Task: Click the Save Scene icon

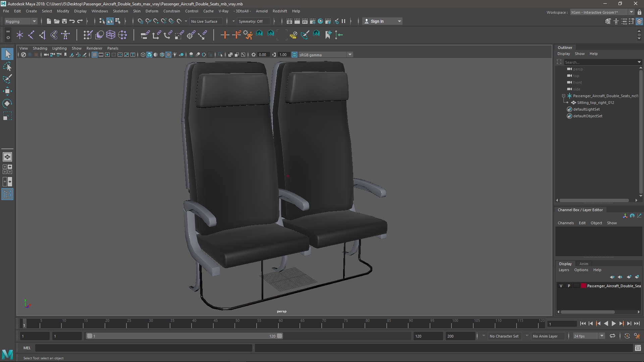Action: (x=64, y=21)
